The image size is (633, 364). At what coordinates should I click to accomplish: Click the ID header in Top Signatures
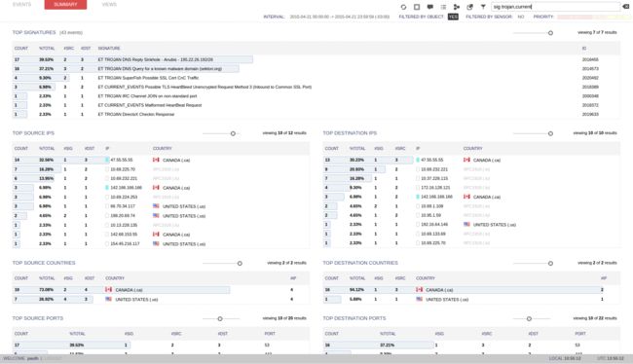[584, 49]
